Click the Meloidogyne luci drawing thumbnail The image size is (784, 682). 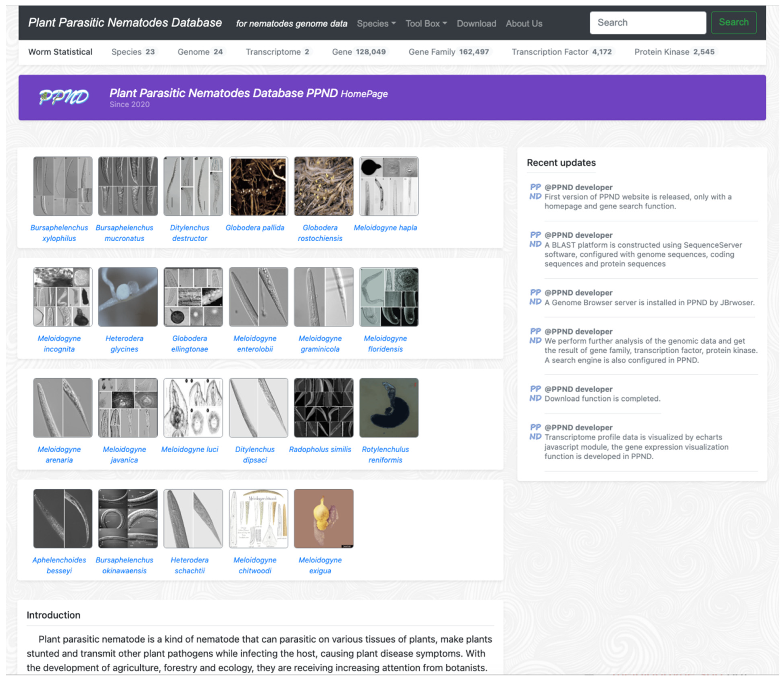pos(193,408)
